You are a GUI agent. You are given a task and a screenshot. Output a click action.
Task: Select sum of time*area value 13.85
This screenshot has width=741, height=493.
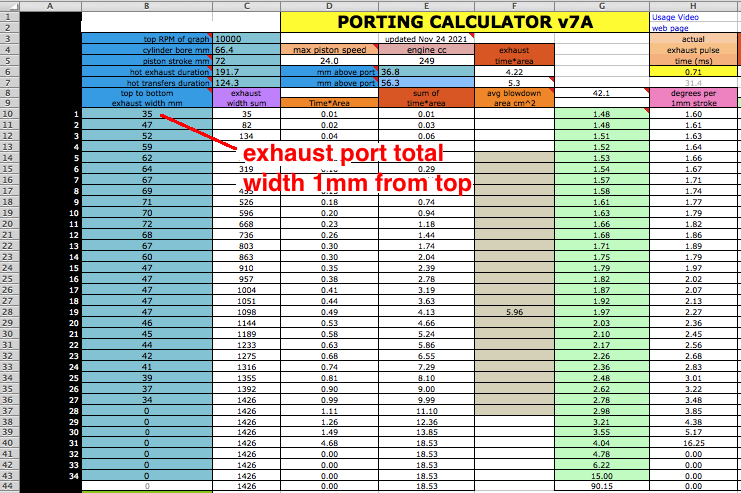[426, 432]
